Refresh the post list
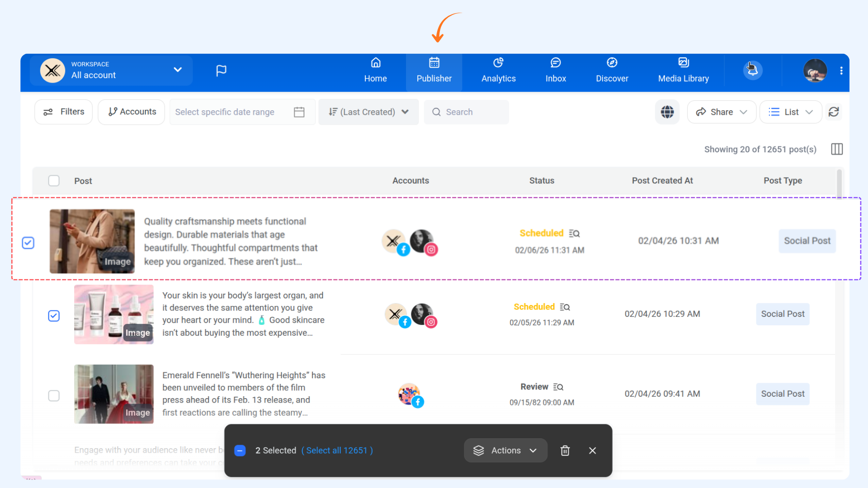The image size is (868, 488). click(834, 112)
